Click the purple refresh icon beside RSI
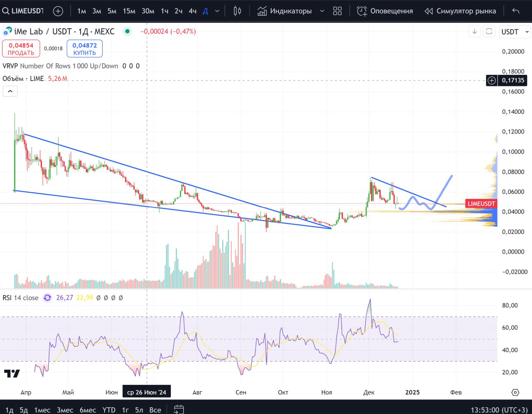532x414 pixels. tap(47, 298)
